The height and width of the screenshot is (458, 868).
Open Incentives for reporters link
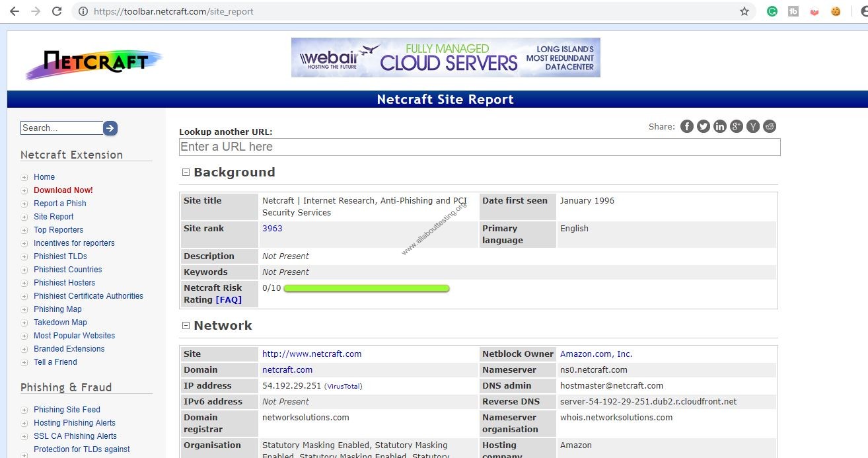click(74, 243)
